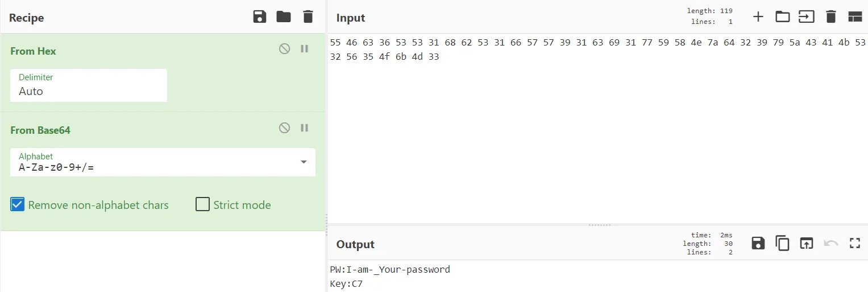Load a saved recipe folder icon
868x292 pixels.
[x=284, y=17]
